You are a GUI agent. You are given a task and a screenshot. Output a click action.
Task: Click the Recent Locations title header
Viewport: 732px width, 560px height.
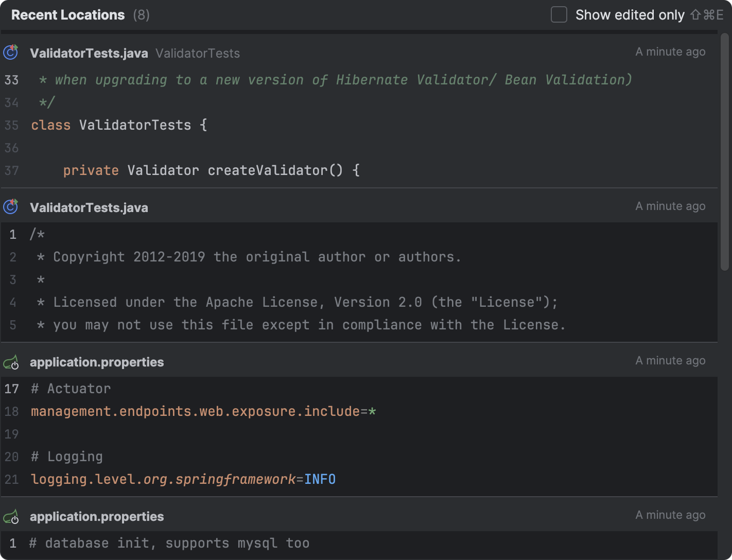click(67, 14)
